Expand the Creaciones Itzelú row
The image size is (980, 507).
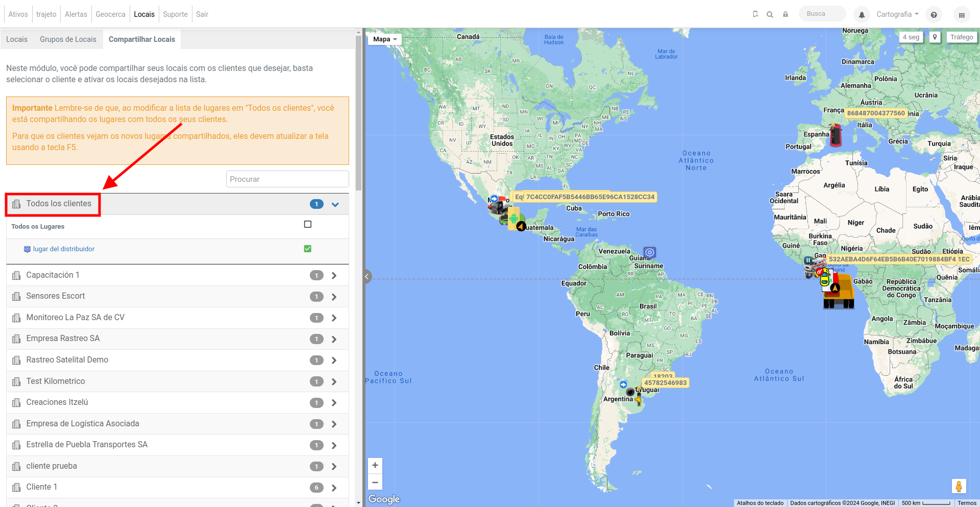point(334,403)
